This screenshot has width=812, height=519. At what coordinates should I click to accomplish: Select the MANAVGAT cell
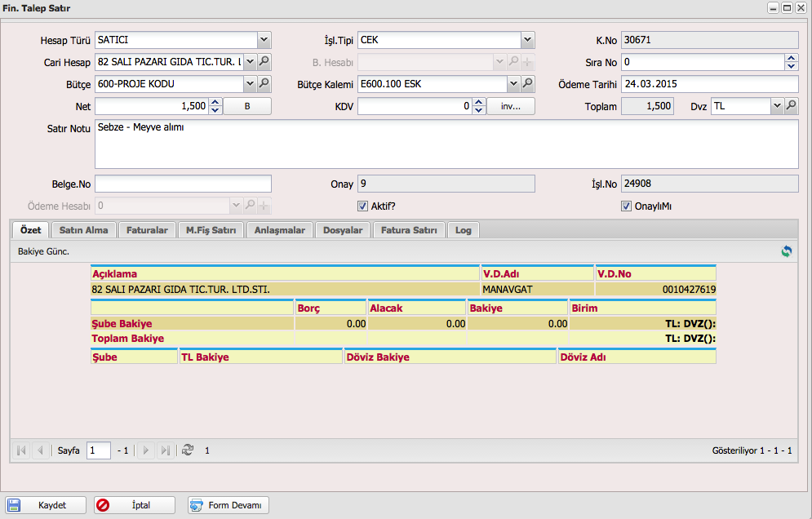537,290
